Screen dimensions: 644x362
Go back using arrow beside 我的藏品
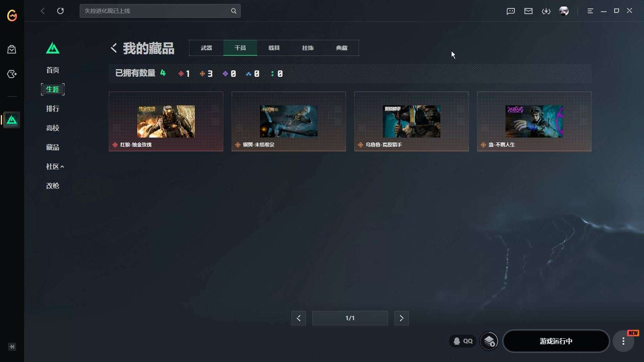point(114,48)
